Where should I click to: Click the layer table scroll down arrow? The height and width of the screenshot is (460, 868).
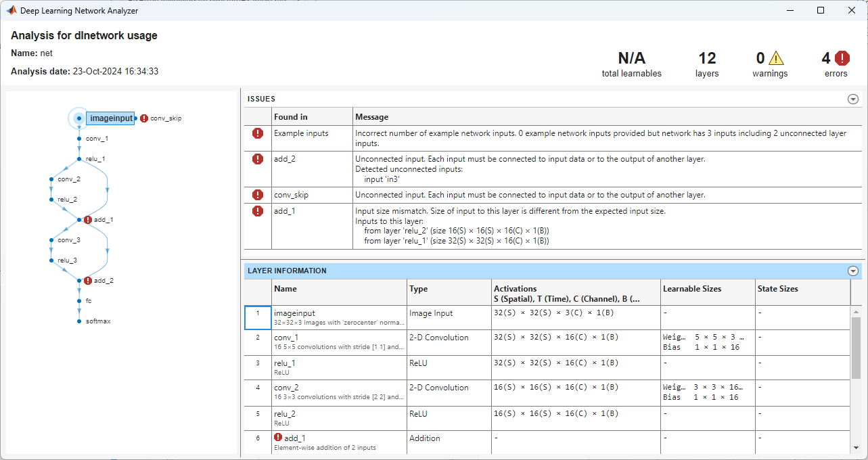(856, 447)
